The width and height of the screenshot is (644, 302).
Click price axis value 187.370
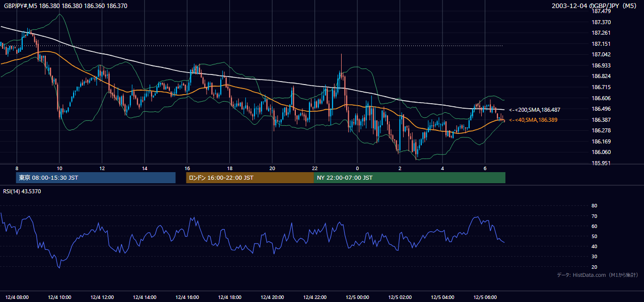pyautogui.click(x=601, y=22)
